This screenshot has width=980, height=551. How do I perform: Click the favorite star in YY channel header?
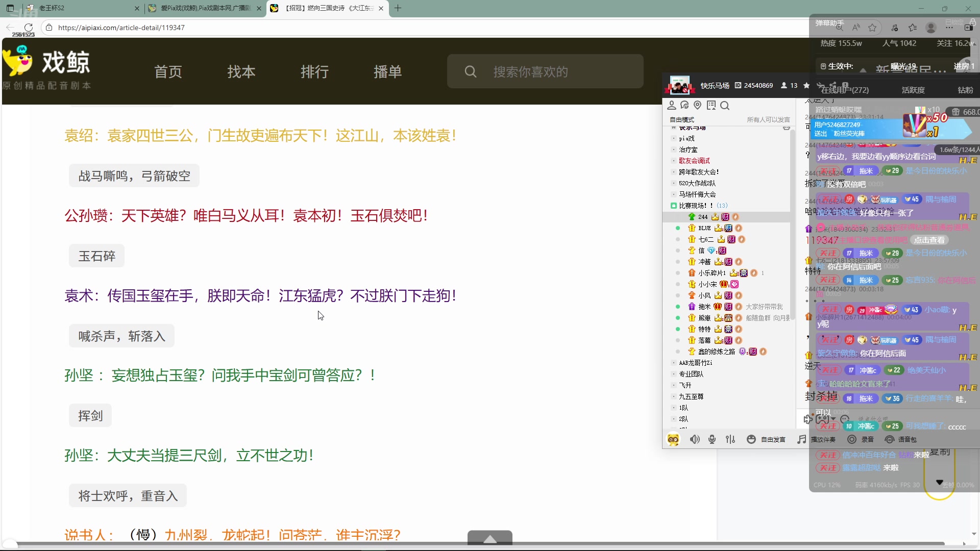806,85
